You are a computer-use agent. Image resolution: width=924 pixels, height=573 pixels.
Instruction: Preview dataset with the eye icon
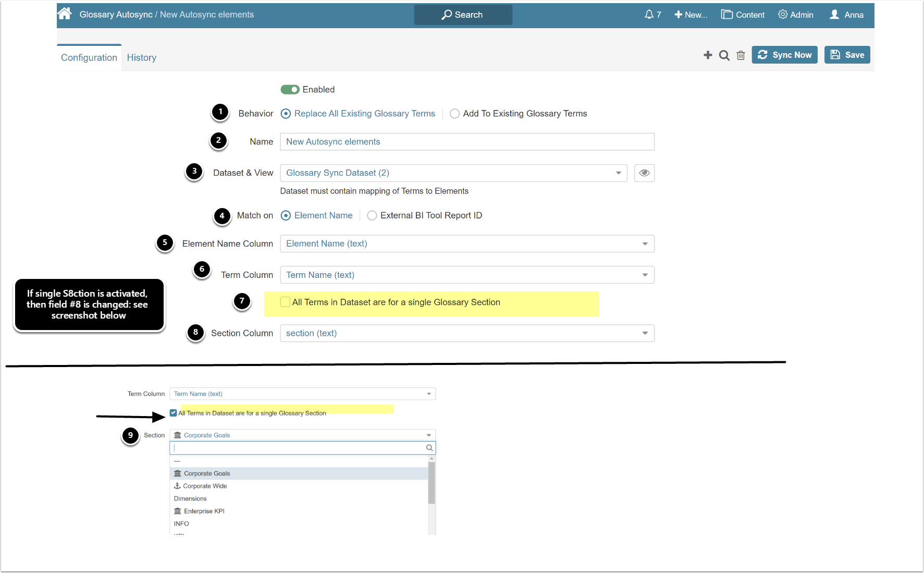click(x=644, y=173)
